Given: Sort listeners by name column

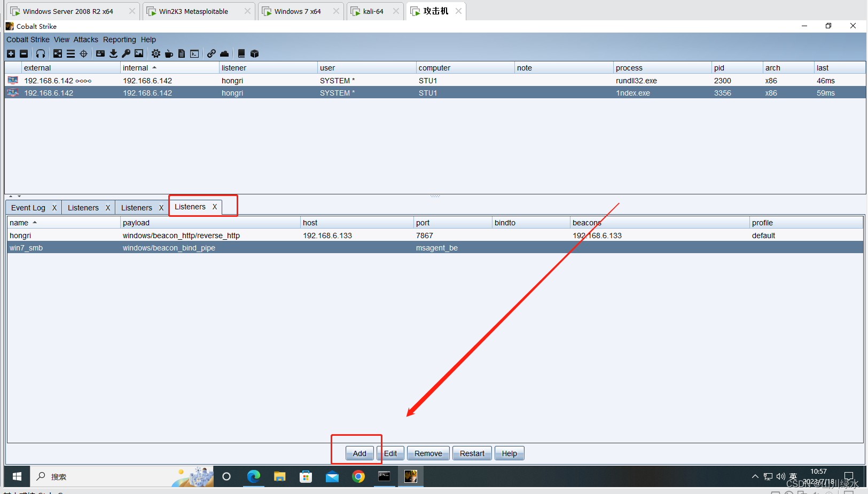Looking at the screenshot, I should (64, 223).
